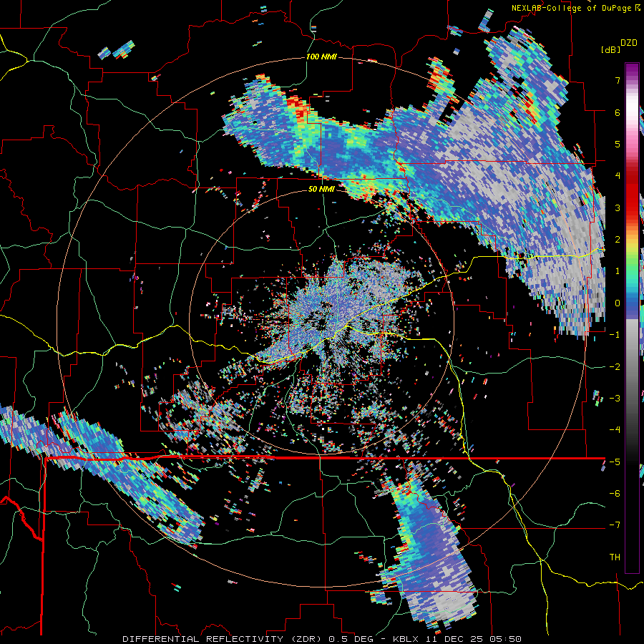The width and height of the screenshot is (644, 644).
Task: Click the 50 NMI range ring label
Action: click(321, 189)
